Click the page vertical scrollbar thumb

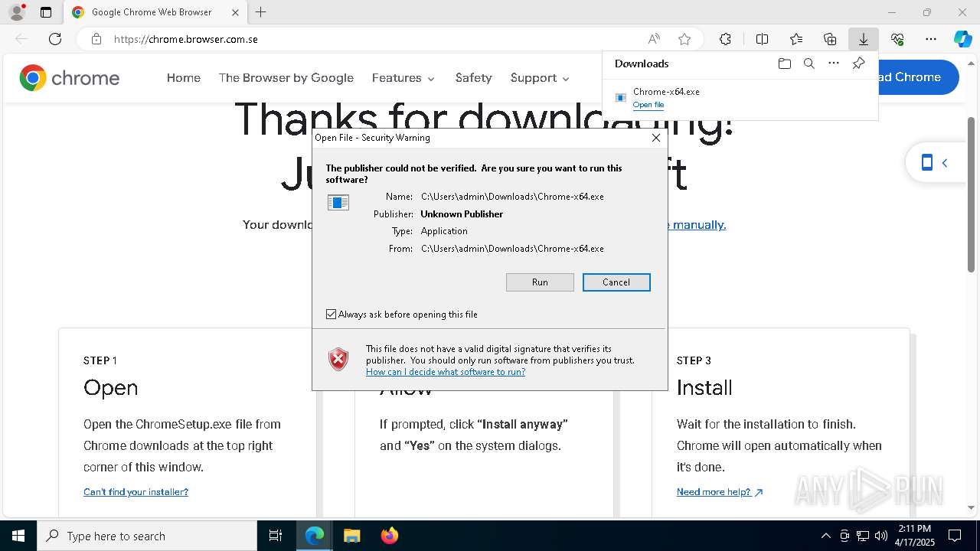click(972, 194)
